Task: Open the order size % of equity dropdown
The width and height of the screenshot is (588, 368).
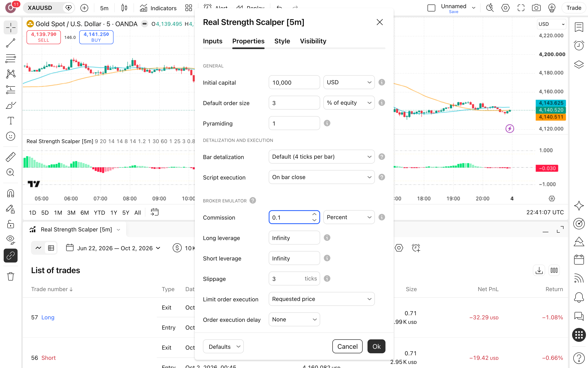Action: pos(349,103)
